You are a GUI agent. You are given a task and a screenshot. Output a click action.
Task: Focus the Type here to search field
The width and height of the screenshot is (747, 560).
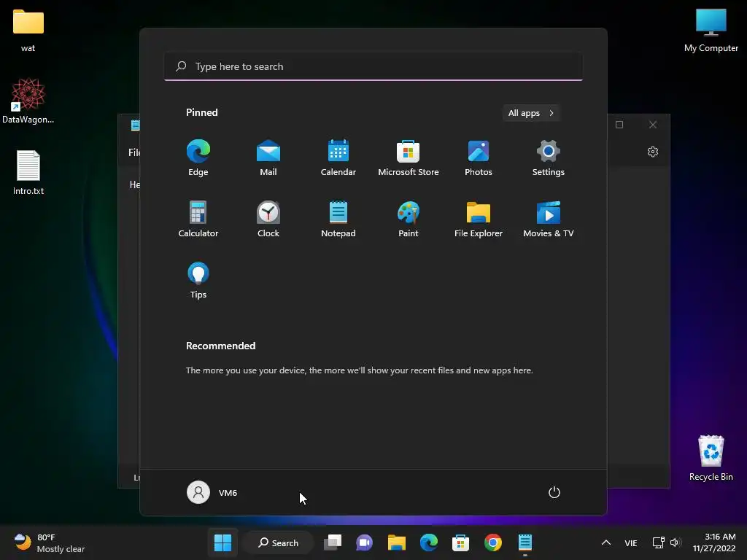click(373, 66)
